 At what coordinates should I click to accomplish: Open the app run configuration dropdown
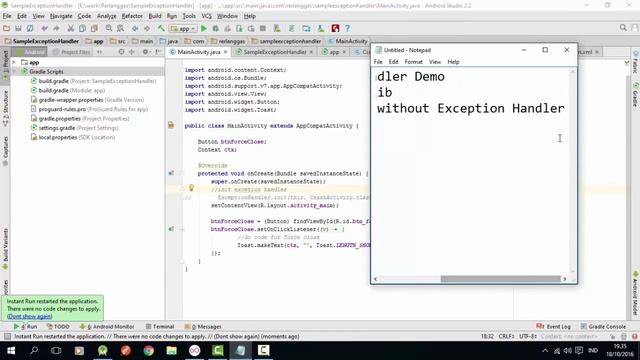coord(183,29)
